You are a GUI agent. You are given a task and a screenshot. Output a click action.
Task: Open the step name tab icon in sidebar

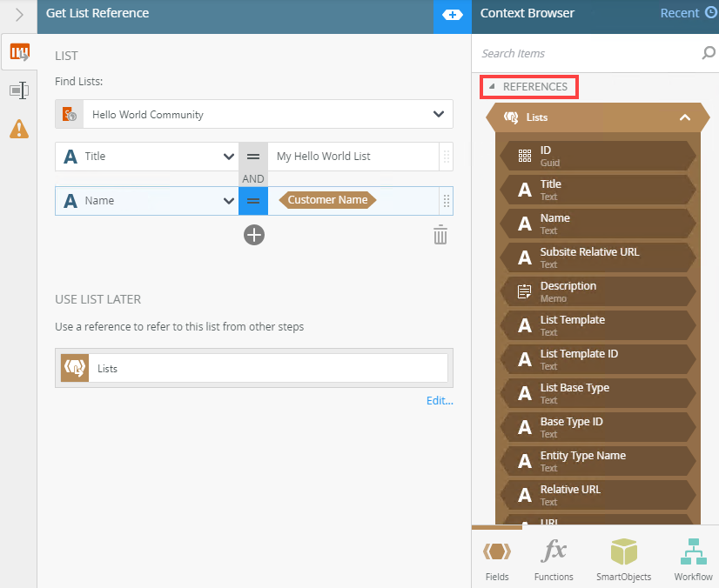pos(19,90)
